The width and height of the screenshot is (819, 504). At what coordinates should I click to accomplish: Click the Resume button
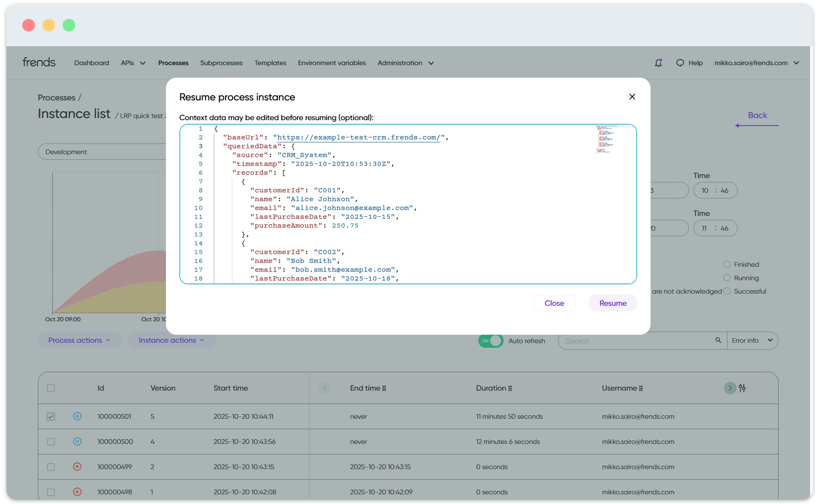coord(612,303)
